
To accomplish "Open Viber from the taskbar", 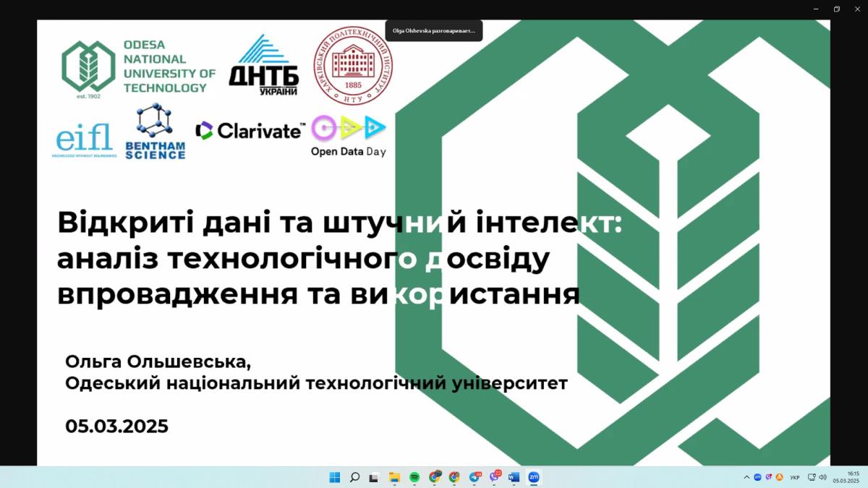I will point(495,477).
